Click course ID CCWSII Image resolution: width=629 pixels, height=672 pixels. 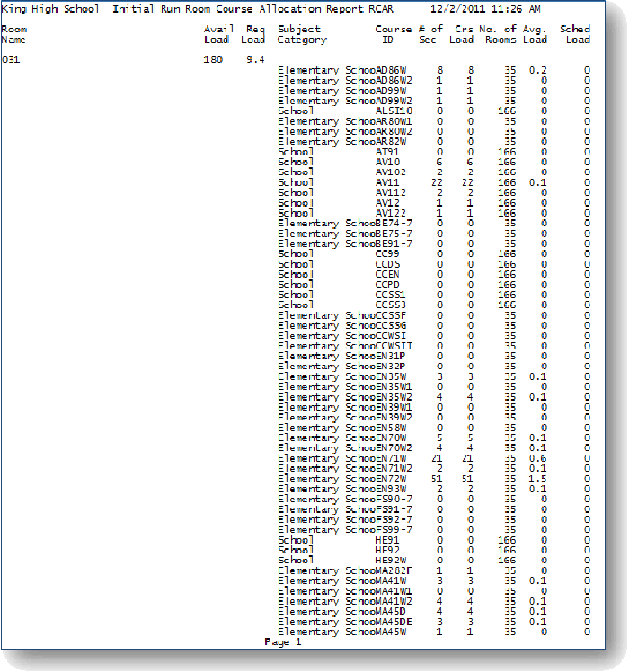(394, 346)
